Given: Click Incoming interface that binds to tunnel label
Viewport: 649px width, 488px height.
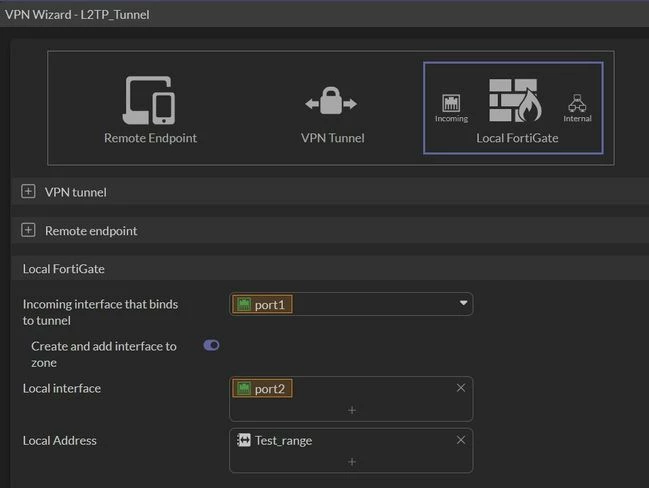Looking at the screenshot, I should [100, 312].
